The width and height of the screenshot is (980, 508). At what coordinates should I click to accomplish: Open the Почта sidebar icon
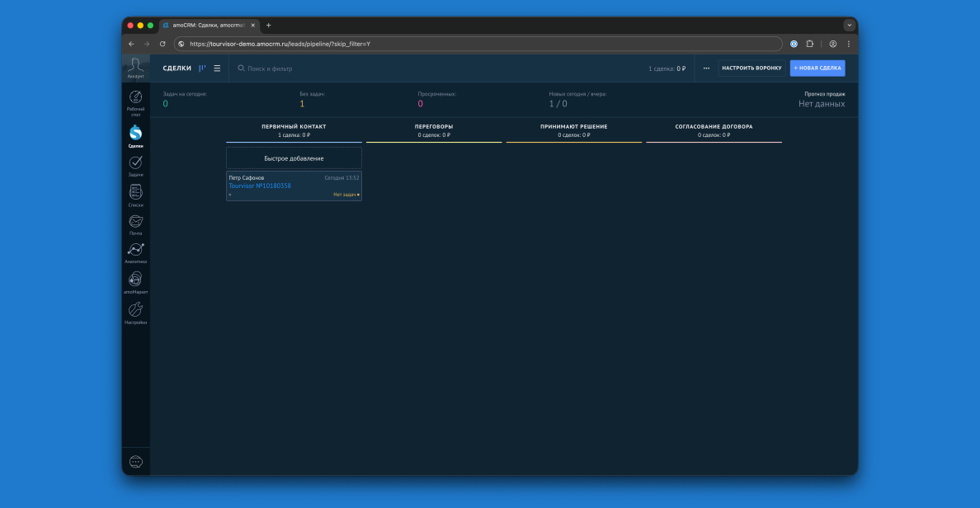[x=135, y=221]
